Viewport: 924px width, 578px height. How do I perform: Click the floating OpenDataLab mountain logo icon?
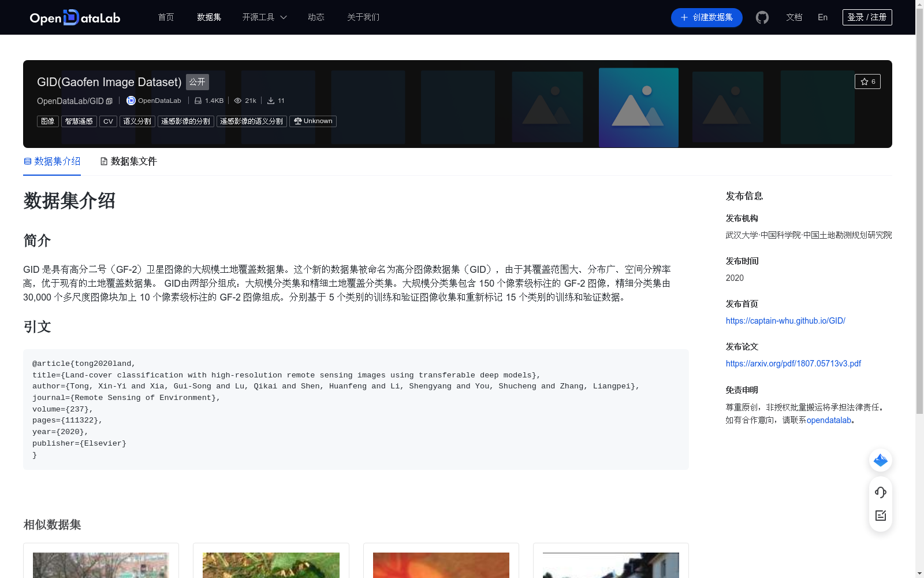pyautogui.click(x=880, y=460)
